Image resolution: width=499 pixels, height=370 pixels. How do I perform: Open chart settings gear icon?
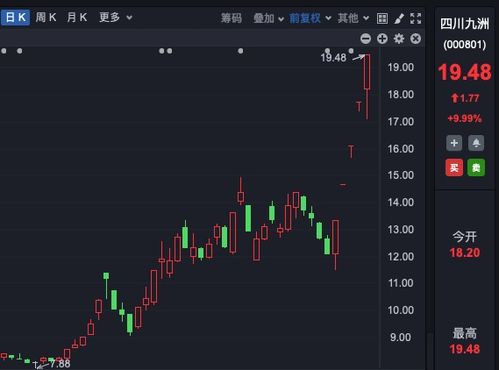click(399, 39)
